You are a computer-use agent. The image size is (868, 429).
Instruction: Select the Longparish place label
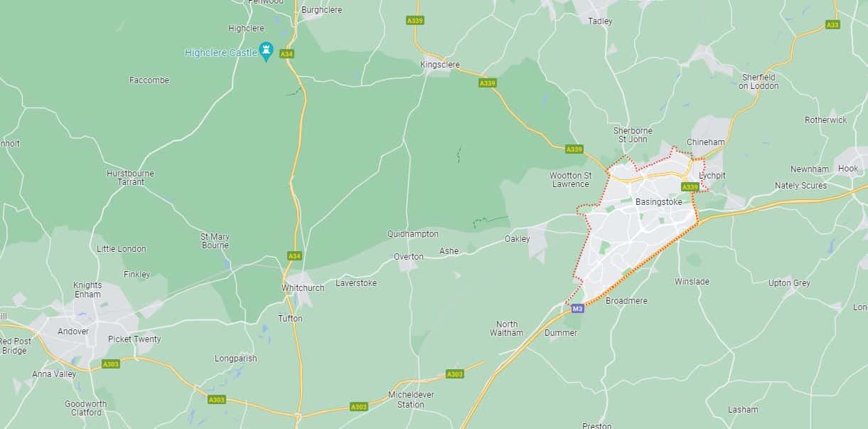236,359
